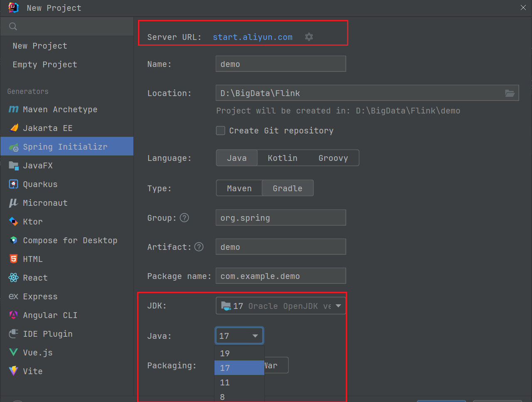532x402 pixels.
Task: Click the Group field
Action: pyautogui.click(x=281, y=218)
